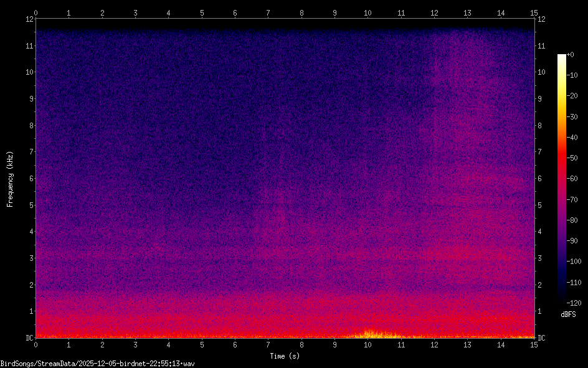Viewport: 588px width, 368px height.
Task: Click the 9 kHz label on right frequency axis
Action: tap(541, 98)
